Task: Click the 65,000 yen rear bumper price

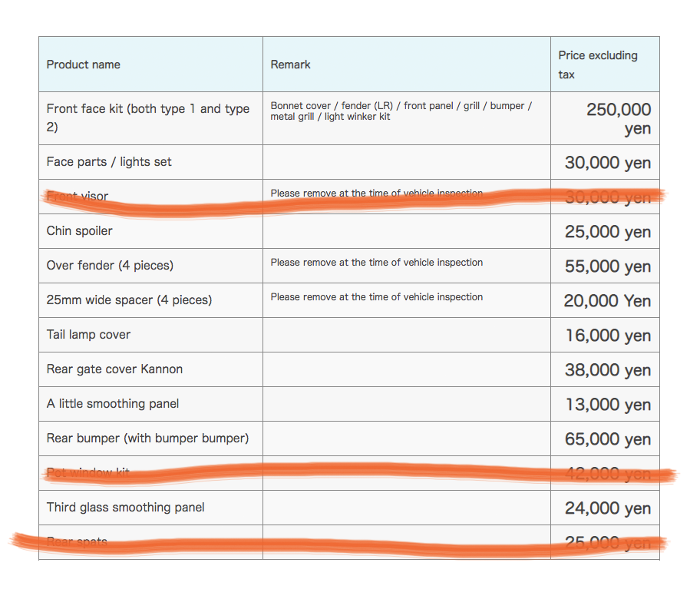Action: [607, 439]
